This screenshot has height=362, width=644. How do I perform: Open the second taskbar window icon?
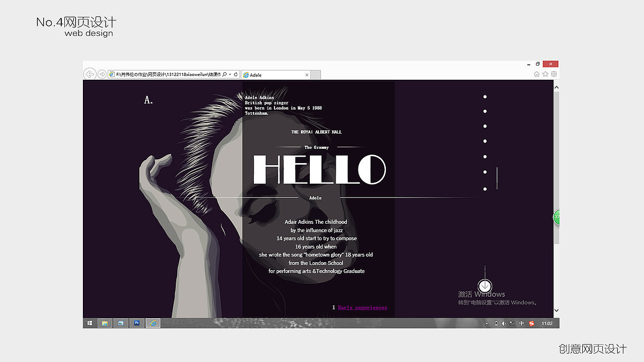[x=121, y=323]
